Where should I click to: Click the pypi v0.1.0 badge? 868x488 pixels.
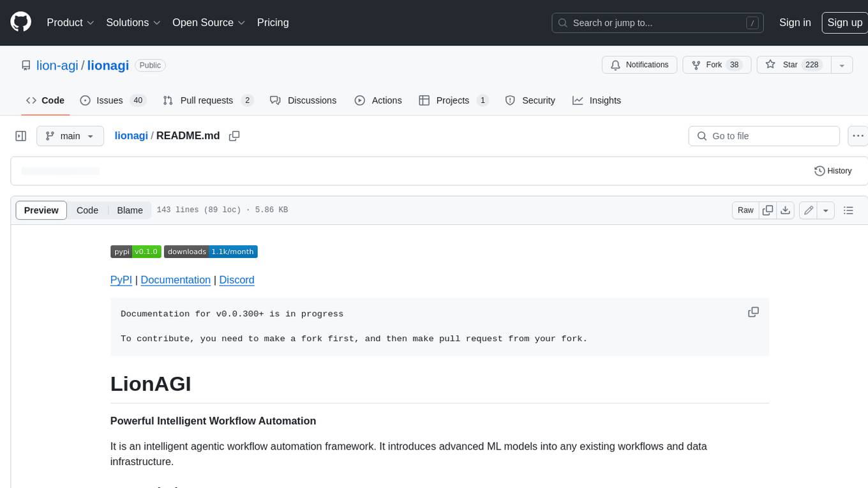pyautogui.click(x=136, y=252)
